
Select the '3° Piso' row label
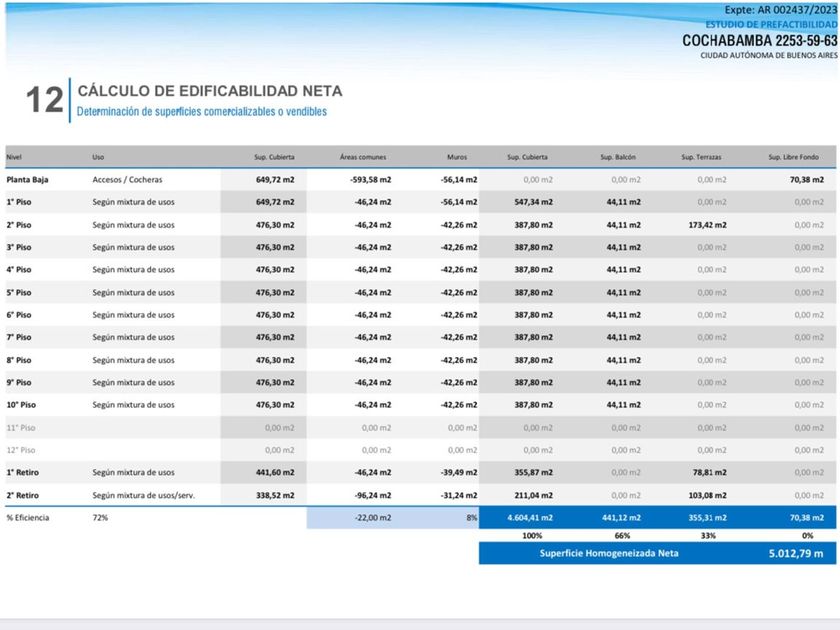click(19, 247)
